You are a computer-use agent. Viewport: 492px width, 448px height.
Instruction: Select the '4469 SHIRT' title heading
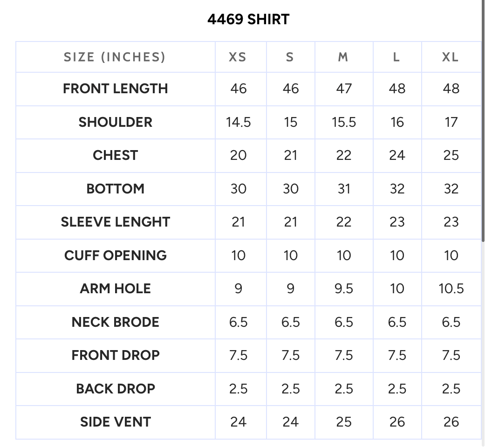[x=248, y=20]
